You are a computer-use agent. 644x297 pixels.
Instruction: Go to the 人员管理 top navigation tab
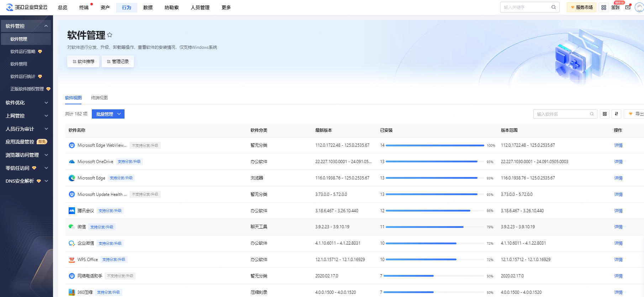pyautogui.click(x=200, y=7)
